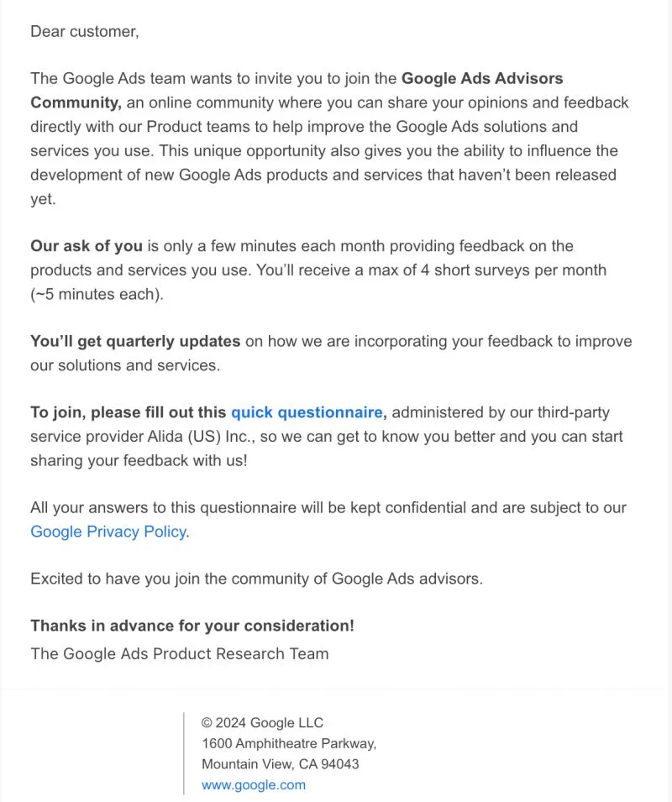Visit www.google.com in the footer
This screenshot has height=802, width=672.
254,785
